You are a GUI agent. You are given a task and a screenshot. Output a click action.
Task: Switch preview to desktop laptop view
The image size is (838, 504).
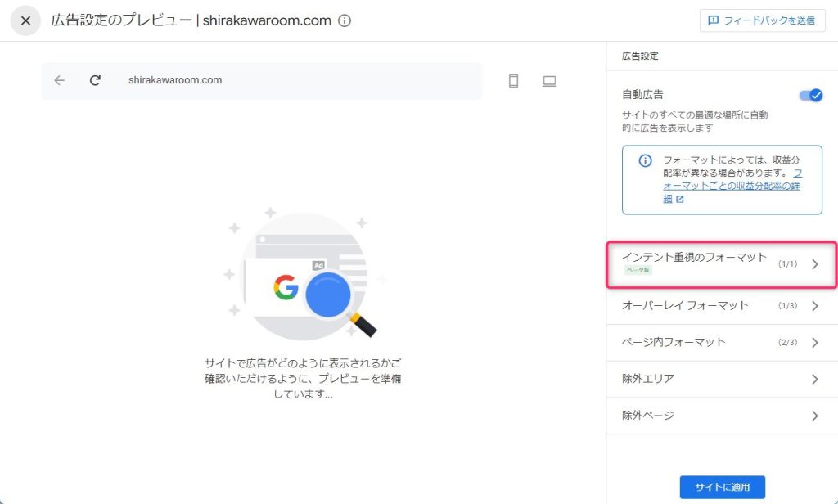coord(549,81)
